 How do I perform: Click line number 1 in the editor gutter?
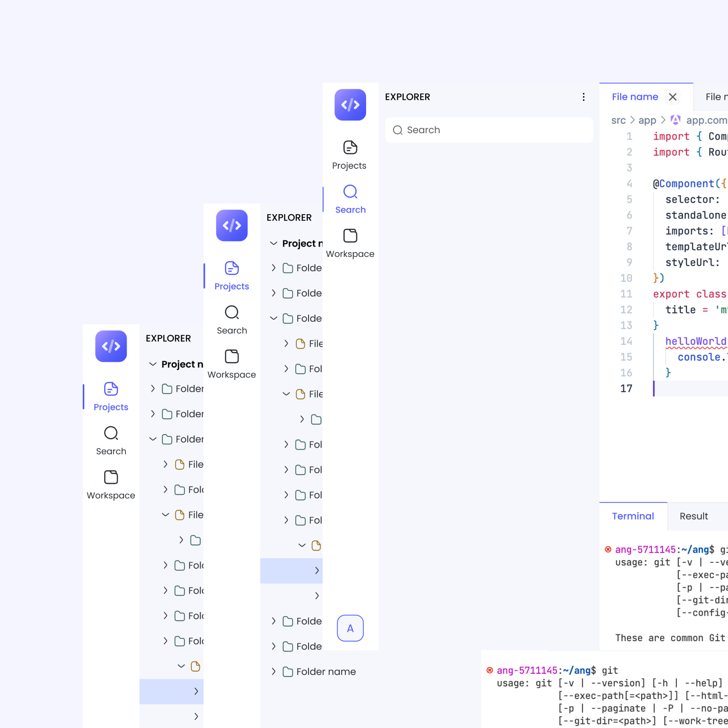coord(629,136)
